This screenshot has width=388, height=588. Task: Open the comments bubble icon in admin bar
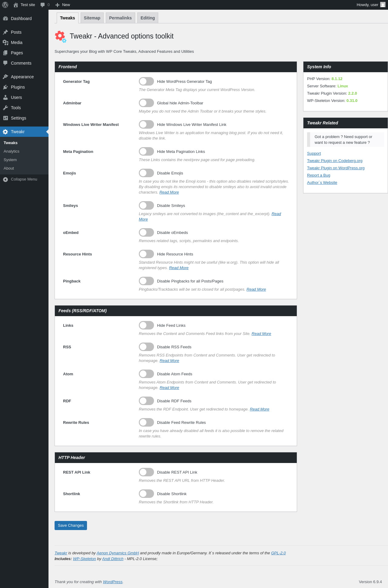(42, 5)
